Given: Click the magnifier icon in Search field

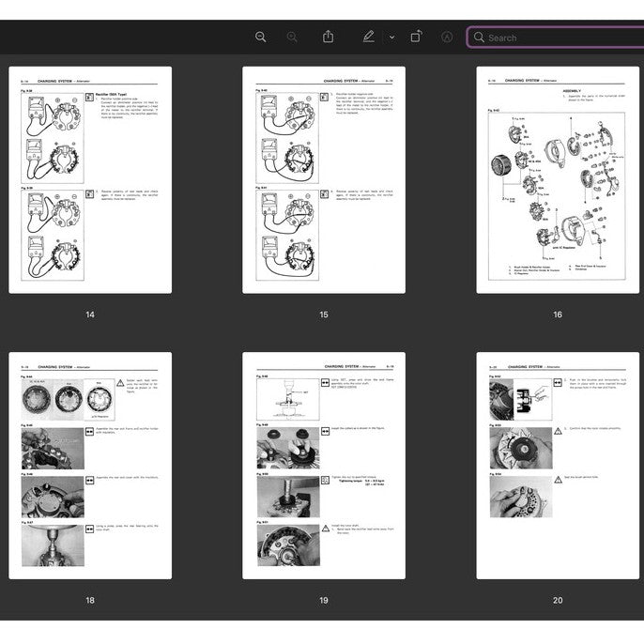Looking at the screenshot, I should click(x=479, y=38).
